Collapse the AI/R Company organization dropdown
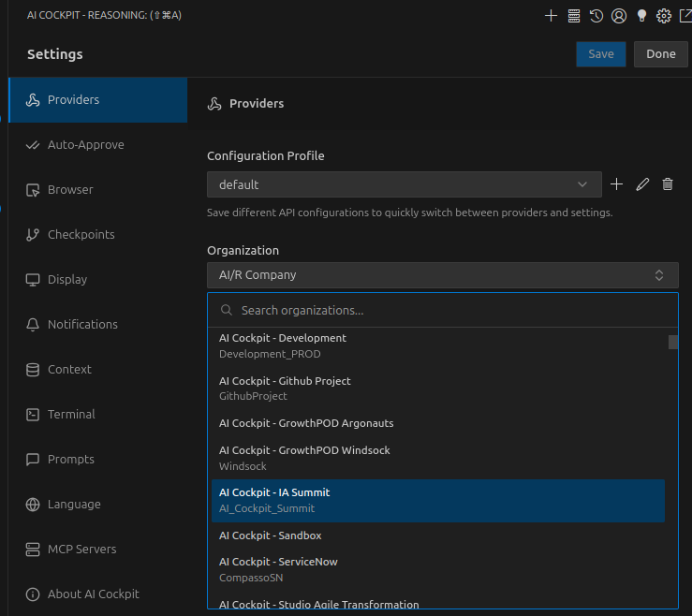The width and height of the screenshot is (692, 616). (442, 275)
